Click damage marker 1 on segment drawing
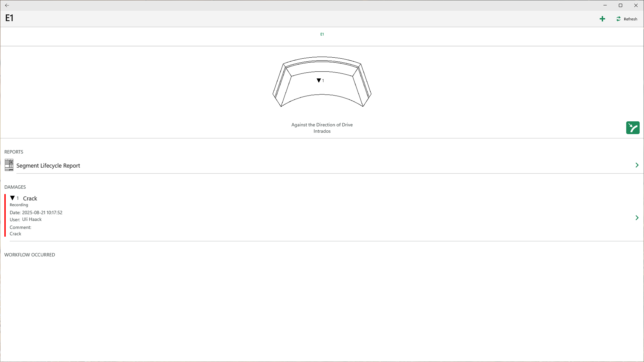The width and height of the screenshot is (644, 362). [320, 80]
